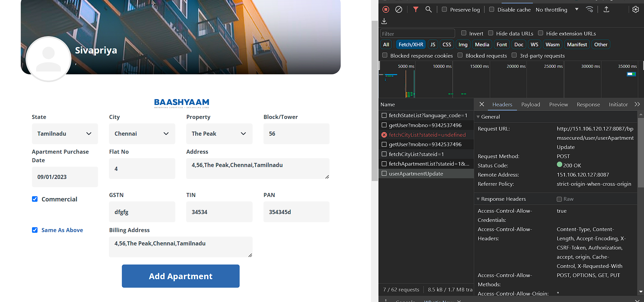Screen dimensions: 644x302
Task: Uncheck the Same As Above checkbox
Action: pos(35,230)
